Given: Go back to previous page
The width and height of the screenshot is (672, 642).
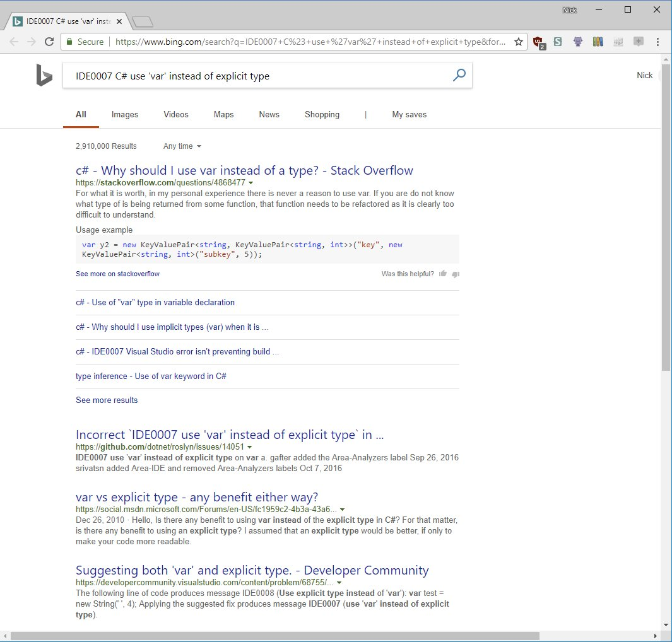Looking at the screenshot, I should tap(14, 42).
